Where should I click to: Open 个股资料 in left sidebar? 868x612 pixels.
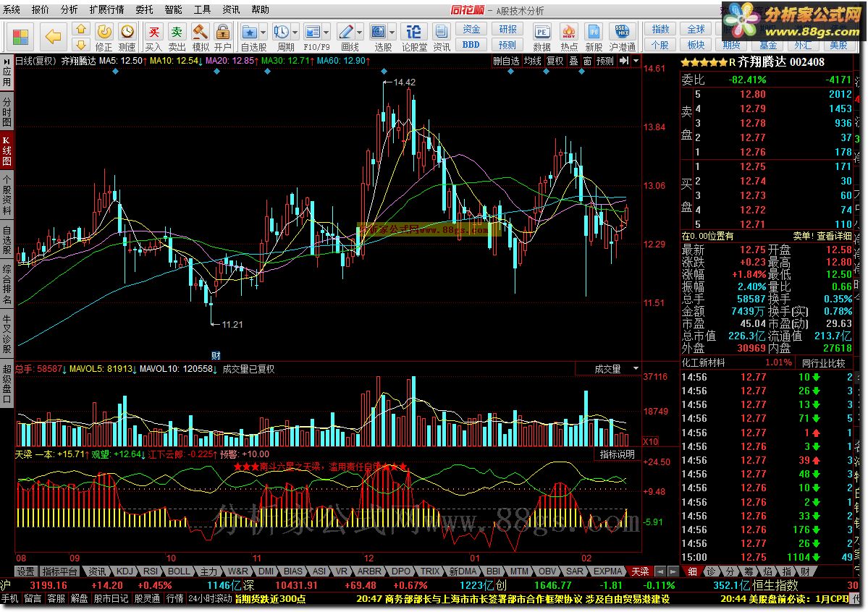[x=7, y=195]
